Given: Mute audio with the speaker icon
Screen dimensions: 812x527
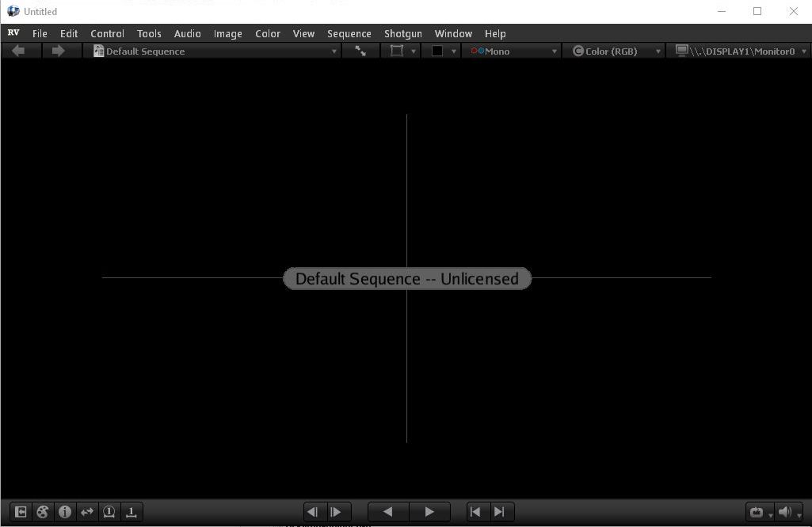Looking at the screenshot, I should click(785, 512).
